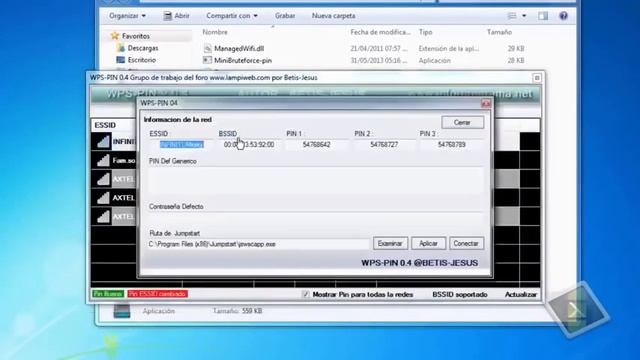The height and width of the screenshot is (360, 640).
Task: Click Abrir in Explorer toolbar
Action: coord(177,16)
